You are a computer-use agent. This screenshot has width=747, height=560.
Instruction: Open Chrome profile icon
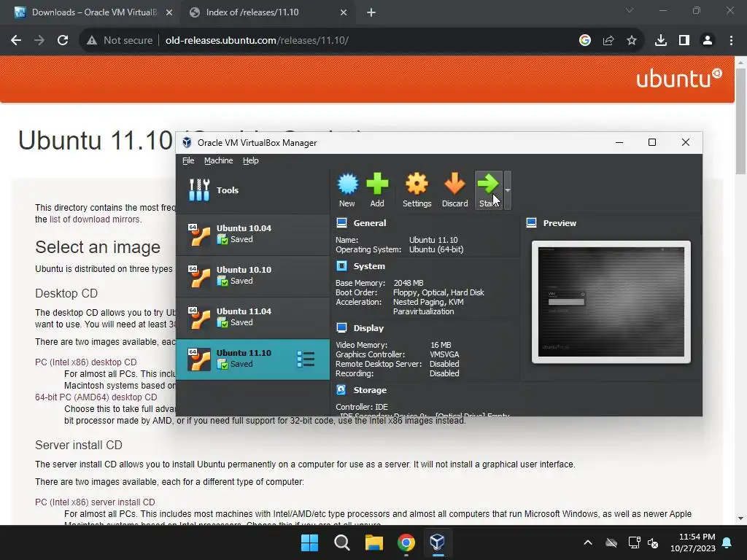pyautogui.click(x=708, y=41)
